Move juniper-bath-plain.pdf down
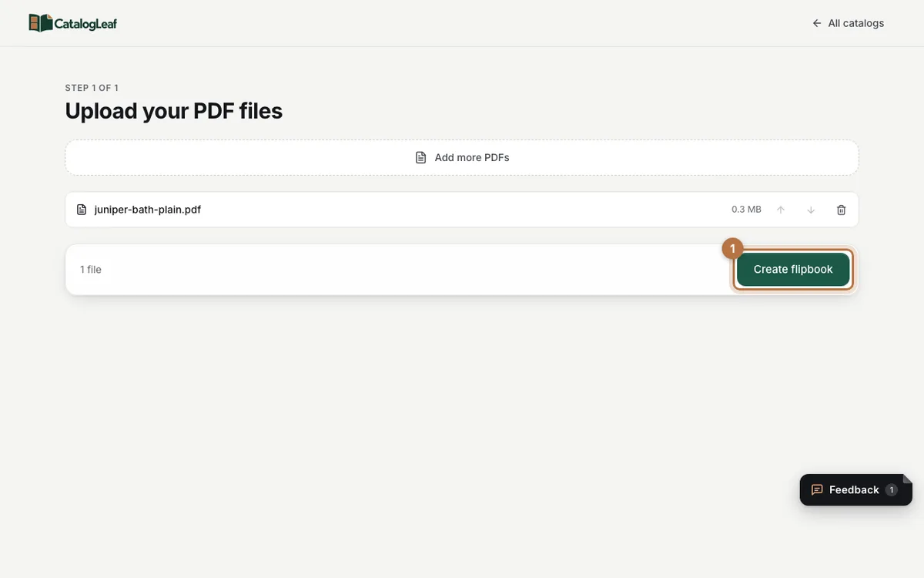The height and width of the screenshot is (578, 924). coord(811,210)
